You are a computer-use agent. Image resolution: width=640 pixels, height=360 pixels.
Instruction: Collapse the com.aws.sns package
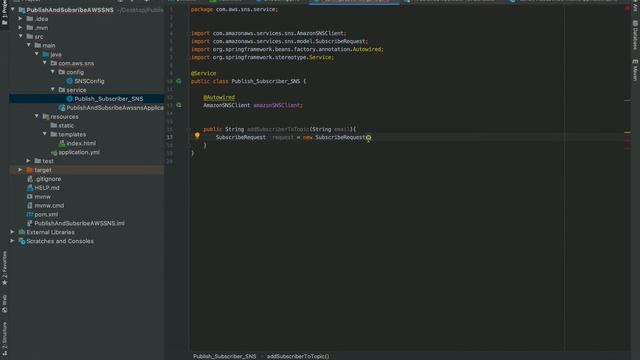[45, 63]
